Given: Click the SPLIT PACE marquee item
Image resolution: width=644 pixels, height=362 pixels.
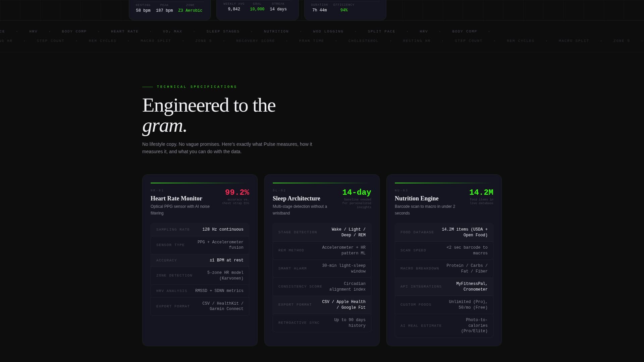Looking at the screenshot, I should coord(382,32).
